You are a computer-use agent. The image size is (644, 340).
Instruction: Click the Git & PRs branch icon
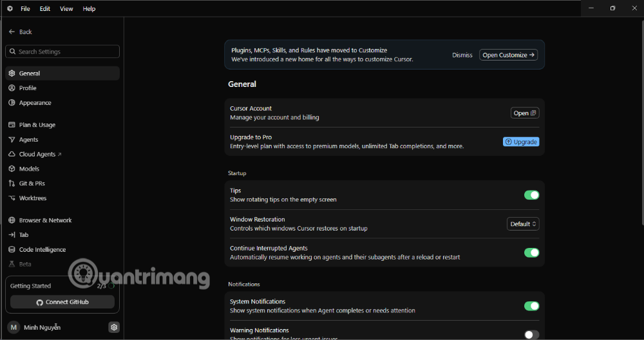click(x=12, y=183)
